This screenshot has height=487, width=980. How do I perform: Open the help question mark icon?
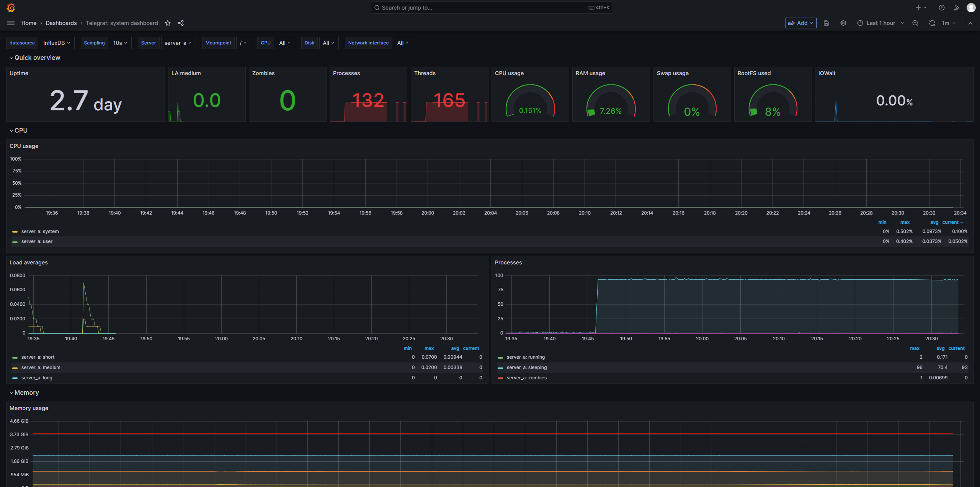pyautogui.click(x=942, y=8)
